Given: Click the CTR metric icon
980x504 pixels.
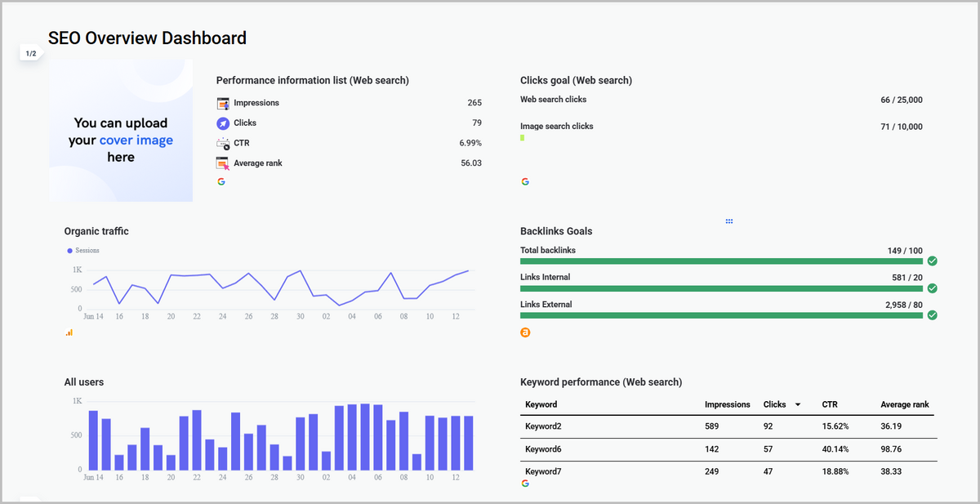Looking at the screenshot, I should pos(220,143).
